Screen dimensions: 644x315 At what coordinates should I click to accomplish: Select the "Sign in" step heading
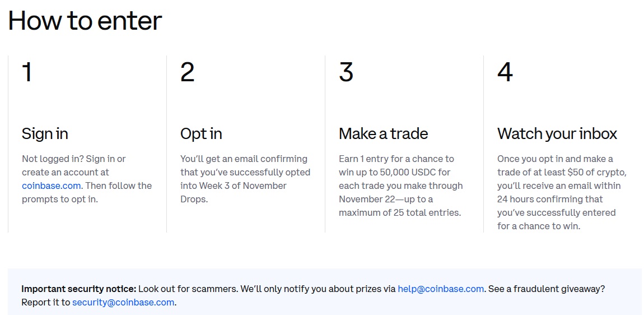[x=45, y=134]
